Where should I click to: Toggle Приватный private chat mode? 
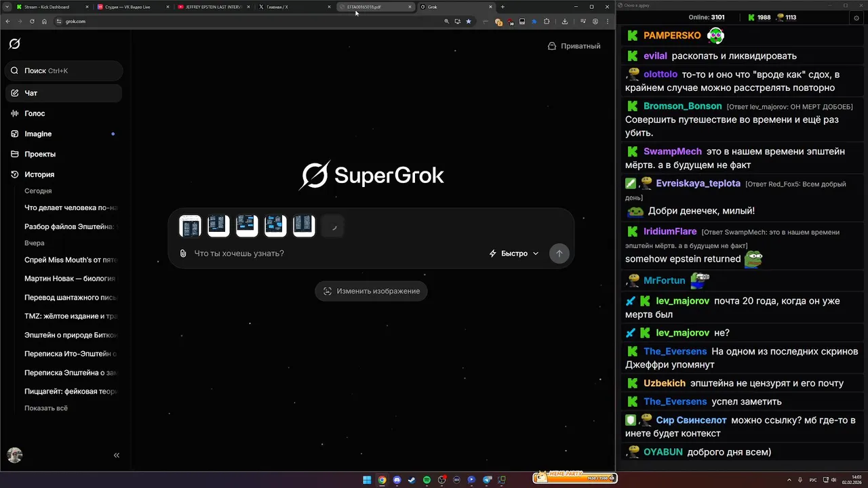click(x=574, y=46)
